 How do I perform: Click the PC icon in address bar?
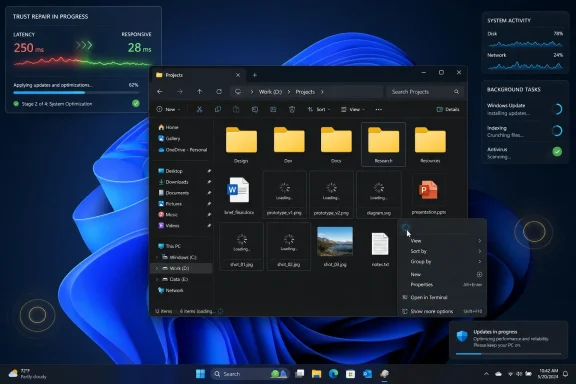tap(238, 92)
